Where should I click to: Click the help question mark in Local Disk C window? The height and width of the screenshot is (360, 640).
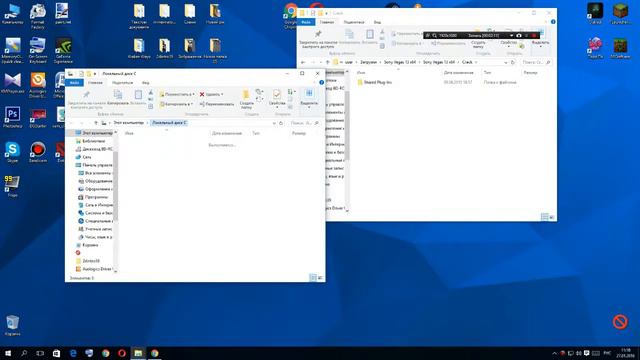[x=322, y=82]
